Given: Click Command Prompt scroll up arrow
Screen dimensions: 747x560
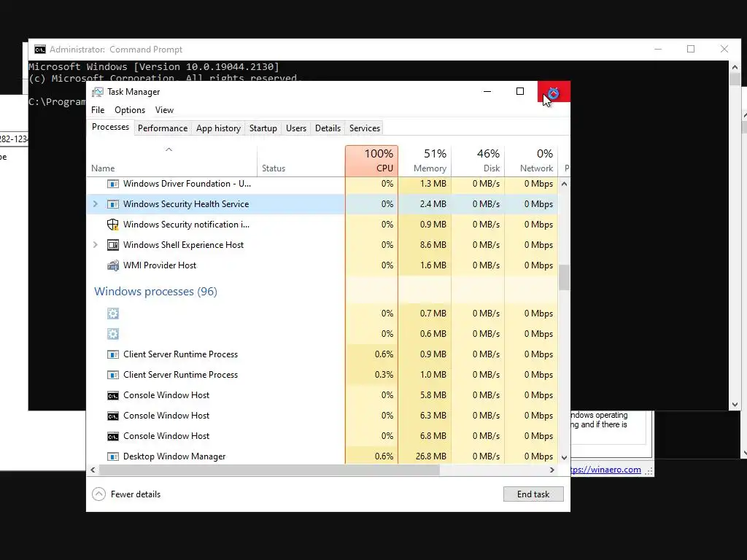Looking at the screenshot, I should coord(735,66).
